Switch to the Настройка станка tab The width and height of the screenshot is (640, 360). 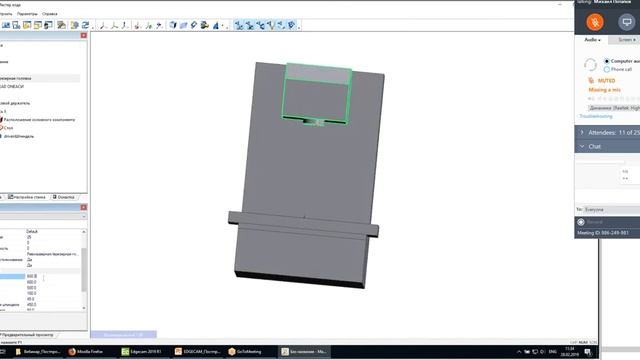pyautogui.click(x=27, y=197)
